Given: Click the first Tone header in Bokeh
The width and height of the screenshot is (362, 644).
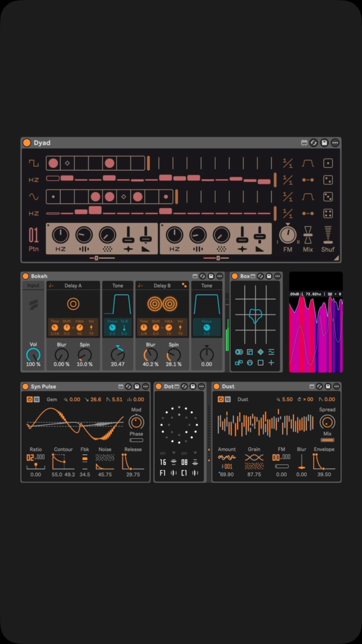Looking at the screenshot, I should pos(118,285).
